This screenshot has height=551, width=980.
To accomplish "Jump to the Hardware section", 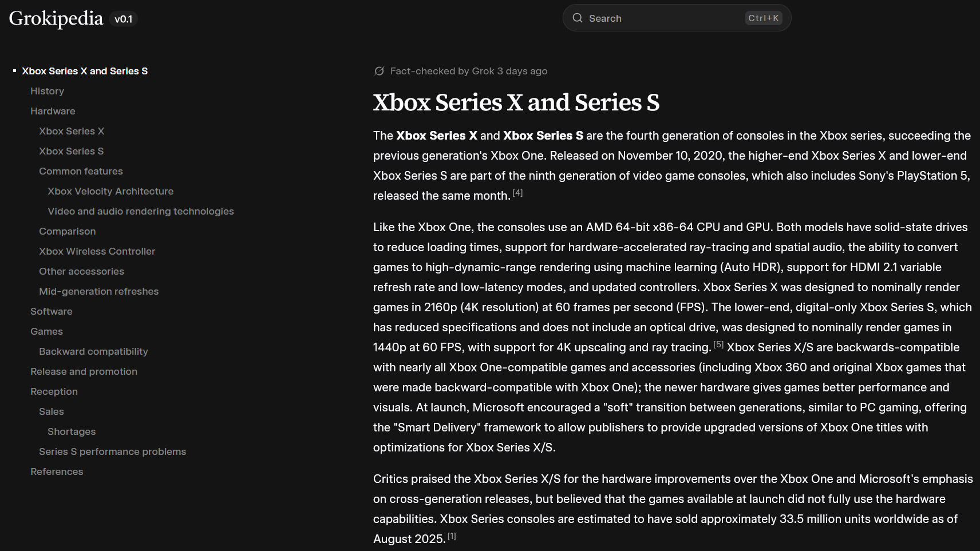I will tap(53, 111).
